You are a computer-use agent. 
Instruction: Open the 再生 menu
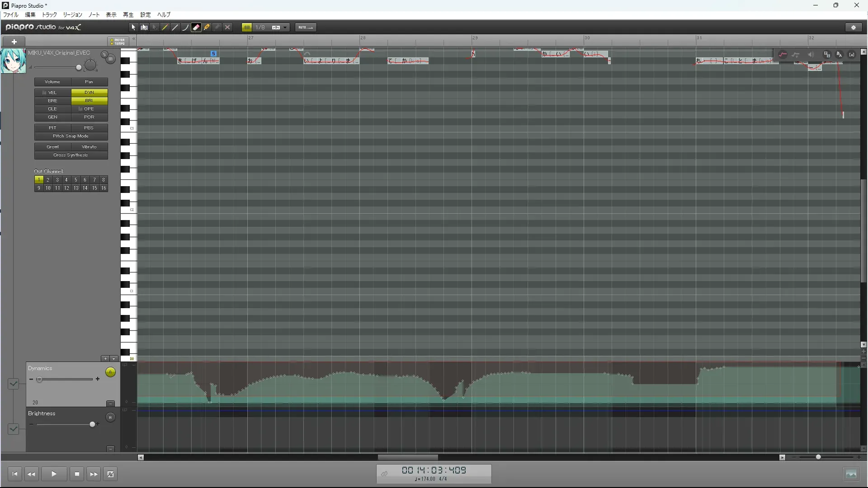128,15
